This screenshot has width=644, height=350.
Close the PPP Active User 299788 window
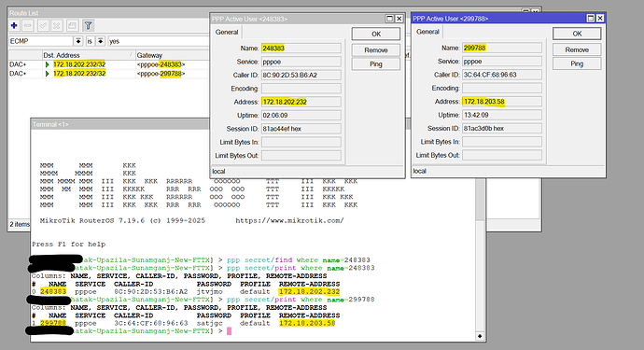pyautogui.click(x=600, y=18)
